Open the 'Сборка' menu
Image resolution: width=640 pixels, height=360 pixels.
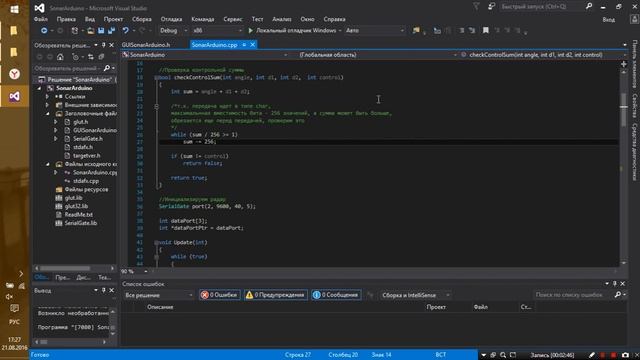point(142,19)
